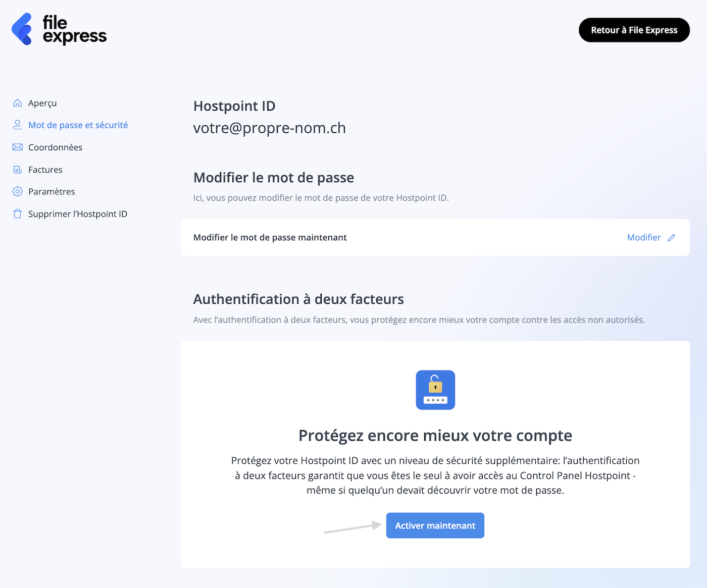Click the file express wordmark text
The height and width of the screenshot is (588, 707).
[x=75, y=29]
